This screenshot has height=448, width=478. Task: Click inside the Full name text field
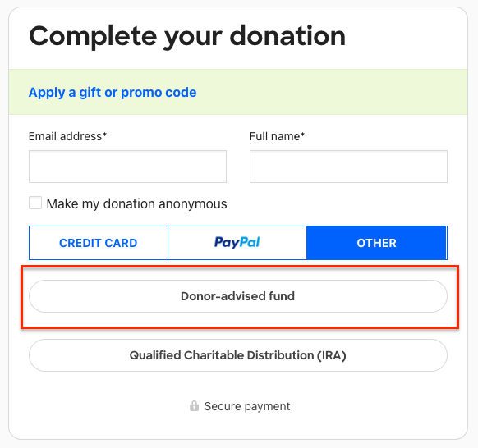(348, 167)
